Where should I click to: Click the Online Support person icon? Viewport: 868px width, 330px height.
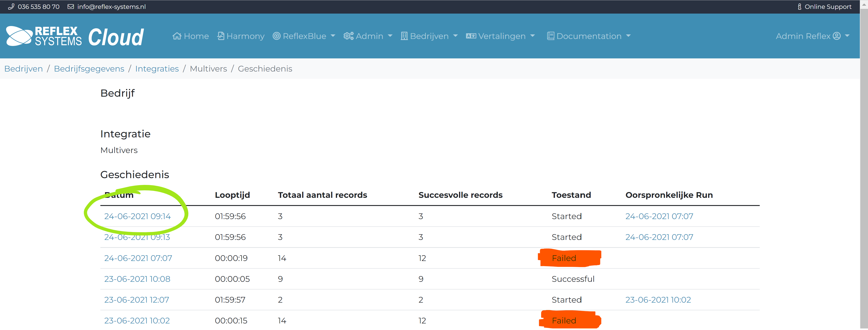pos(799,6)
